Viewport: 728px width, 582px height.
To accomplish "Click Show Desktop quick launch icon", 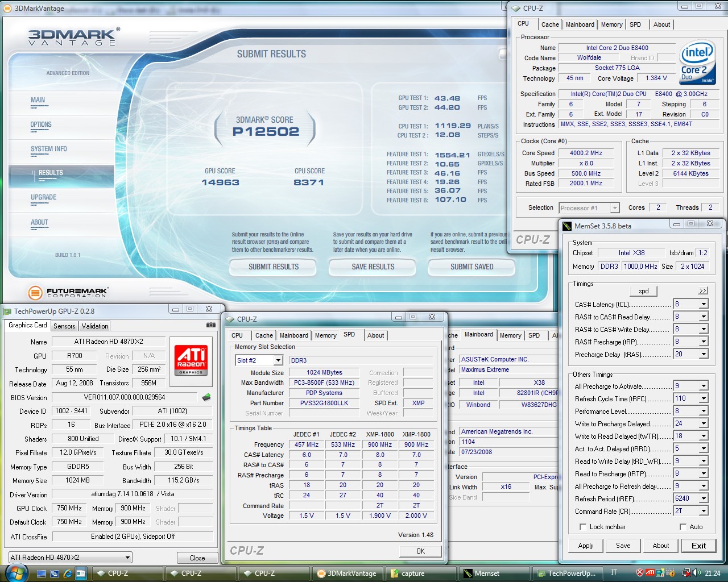I will [42, 573].
